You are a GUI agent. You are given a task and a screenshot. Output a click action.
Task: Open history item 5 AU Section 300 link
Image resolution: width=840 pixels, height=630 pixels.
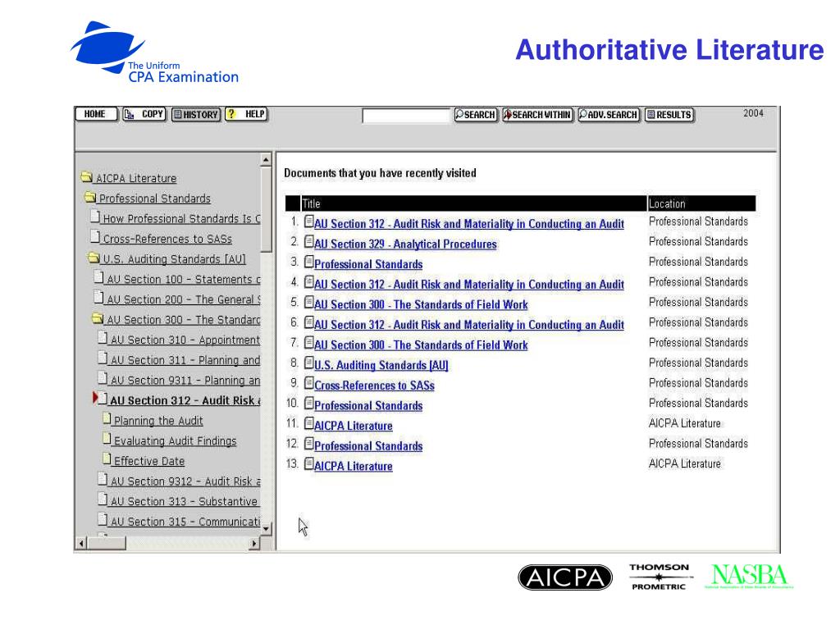click(x=421, y=305)
